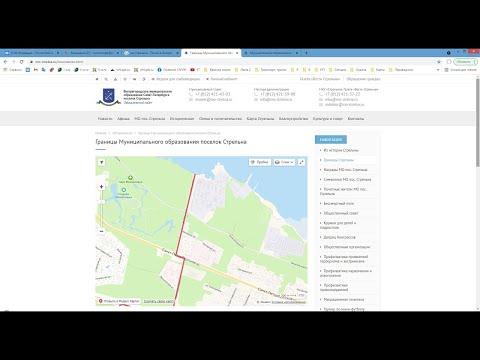Open Из истории Стрельны sidebar link

[x=341, y=150]
